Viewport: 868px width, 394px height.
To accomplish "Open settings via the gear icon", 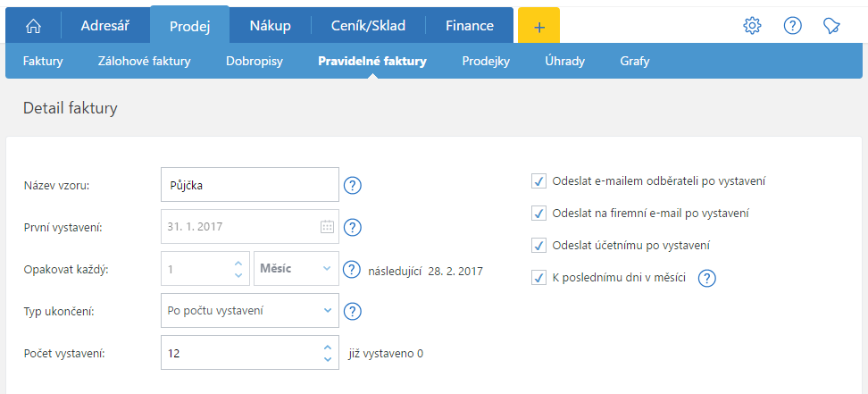I will point(752,26).
